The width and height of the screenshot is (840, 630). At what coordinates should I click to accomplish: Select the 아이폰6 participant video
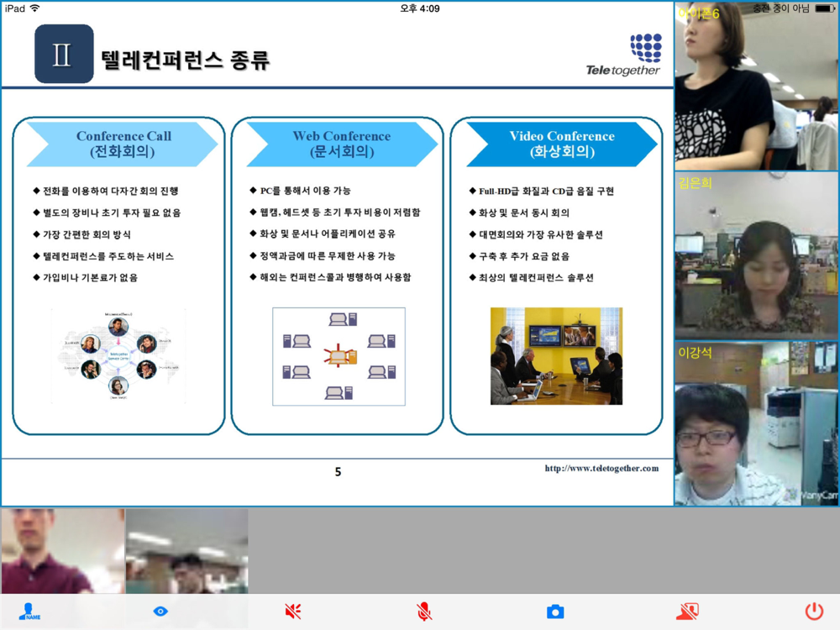(x=756, y=87)
